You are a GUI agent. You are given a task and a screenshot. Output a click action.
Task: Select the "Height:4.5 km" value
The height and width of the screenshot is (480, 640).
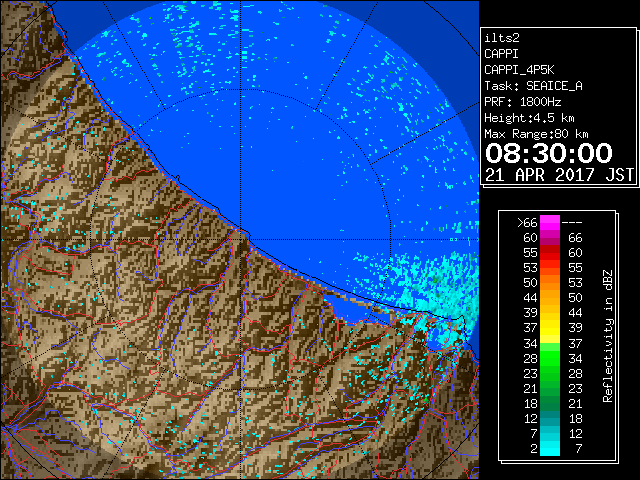[529, 118]
